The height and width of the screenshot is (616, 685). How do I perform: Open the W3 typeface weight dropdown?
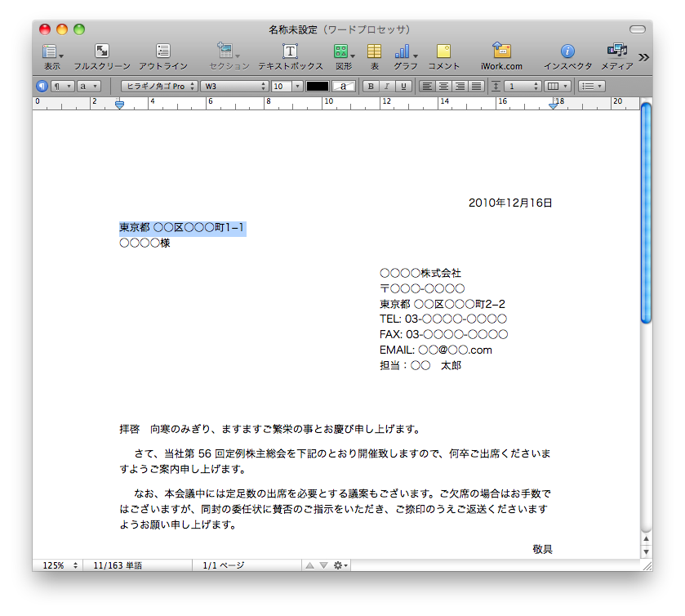(x=234, y=86)
